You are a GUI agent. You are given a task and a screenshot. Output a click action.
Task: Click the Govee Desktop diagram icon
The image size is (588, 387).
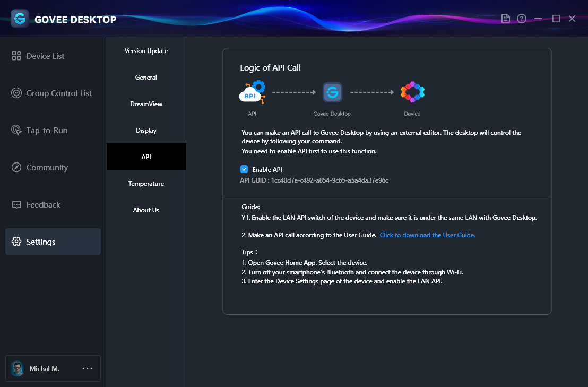(332, 92)
